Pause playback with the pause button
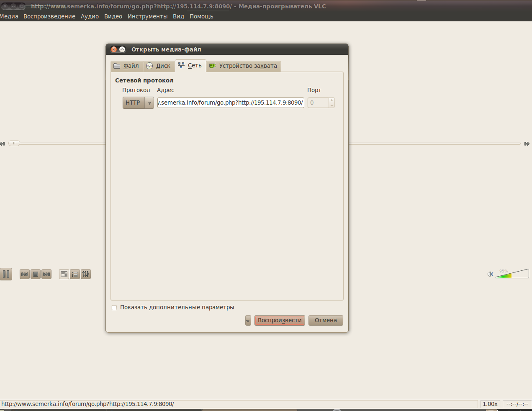The width and height of the screenshot is (532, 411). 6,274
